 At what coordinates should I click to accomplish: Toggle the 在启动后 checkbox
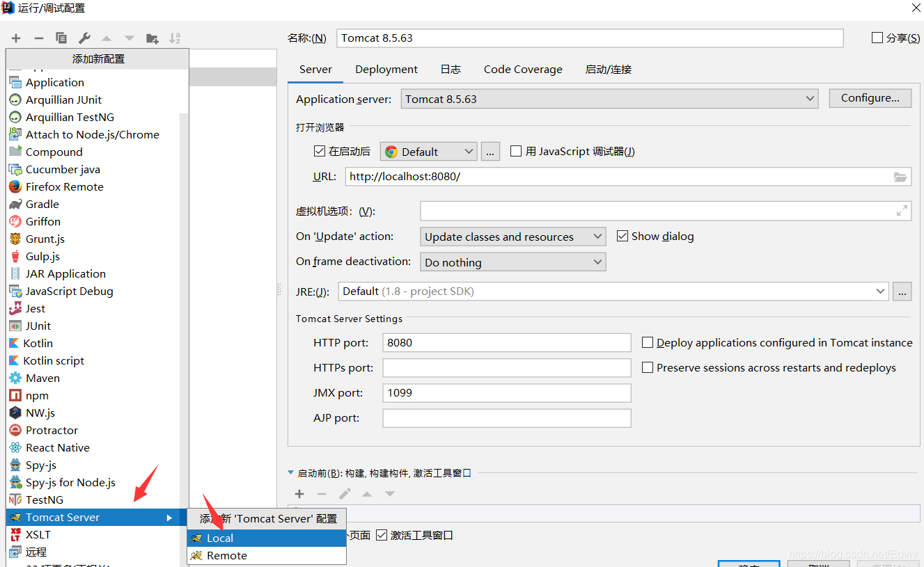coord(320,151)
